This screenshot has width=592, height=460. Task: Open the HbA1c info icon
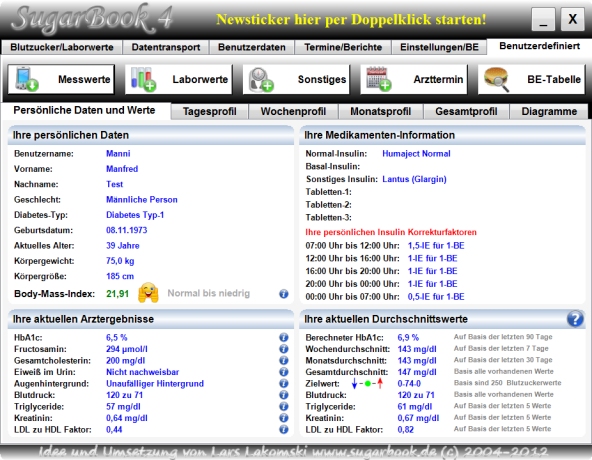coord(284,337)
